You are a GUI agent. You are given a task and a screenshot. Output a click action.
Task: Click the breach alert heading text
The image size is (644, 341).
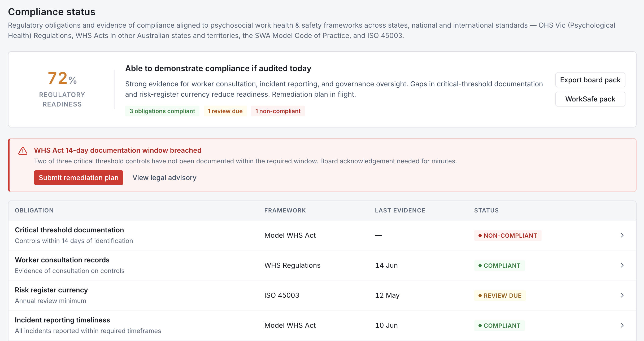coord(118,150)
